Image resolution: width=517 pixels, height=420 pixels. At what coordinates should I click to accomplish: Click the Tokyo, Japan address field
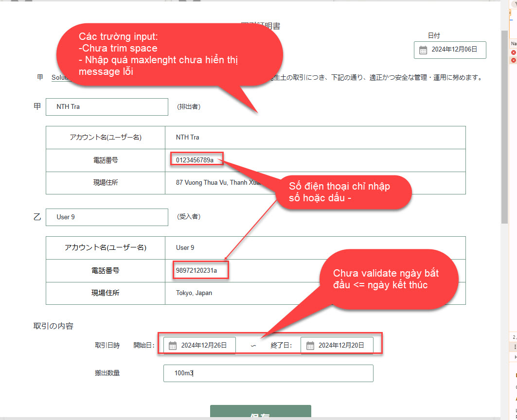coord(194,293)
